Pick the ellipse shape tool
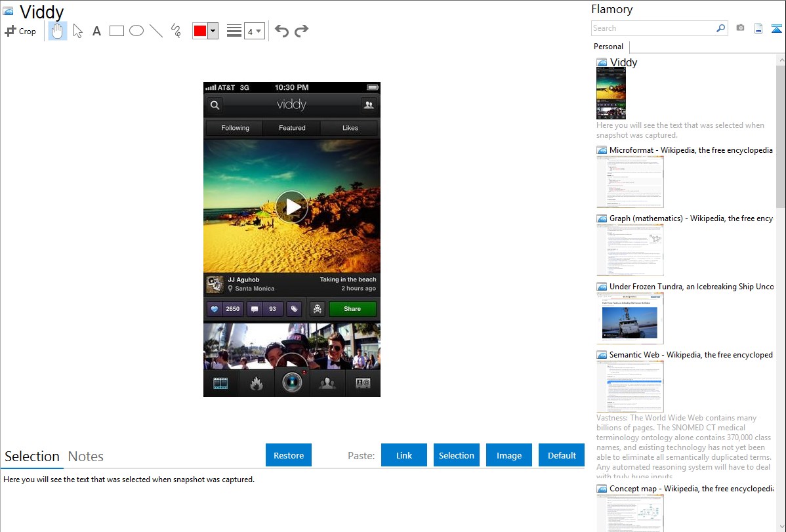This screenshot has width=786, height=532. [136, 31]
